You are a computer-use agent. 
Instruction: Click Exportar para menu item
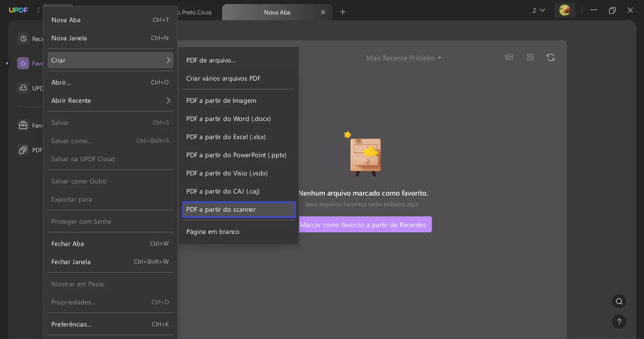(110, 199)
